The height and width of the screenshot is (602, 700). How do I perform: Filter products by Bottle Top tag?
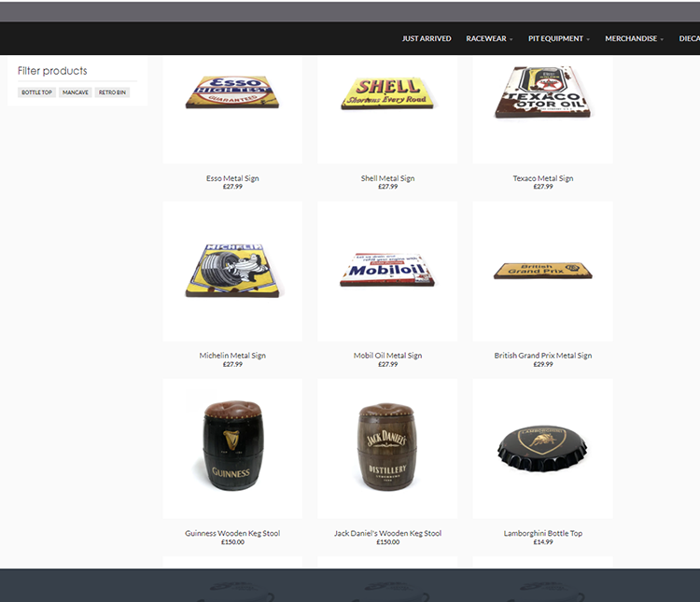point(36,92)
